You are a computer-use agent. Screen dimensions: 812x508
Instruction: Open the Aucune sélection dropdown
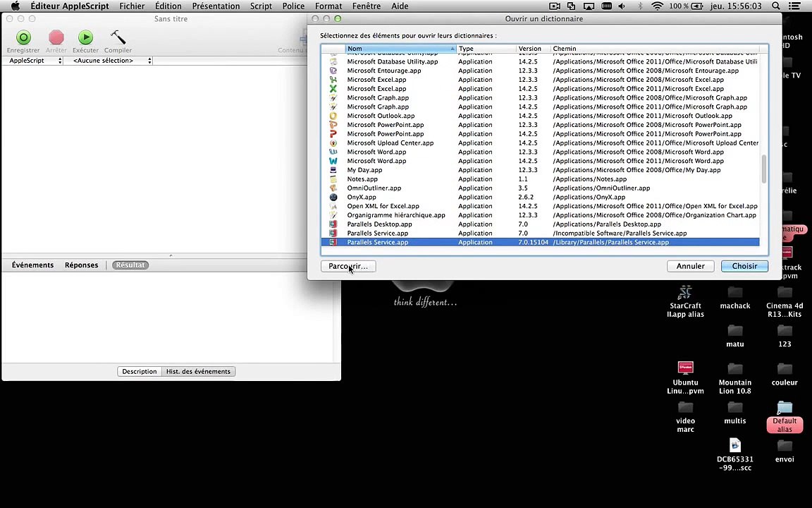(x=109, y=61)
